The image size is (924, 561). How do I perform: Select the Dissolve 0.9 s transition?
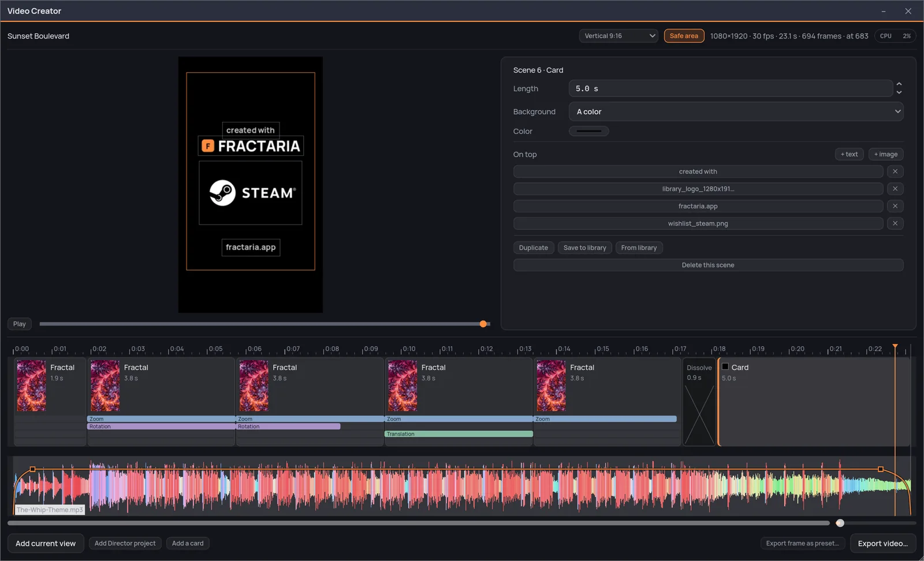[x=699, y=402]
